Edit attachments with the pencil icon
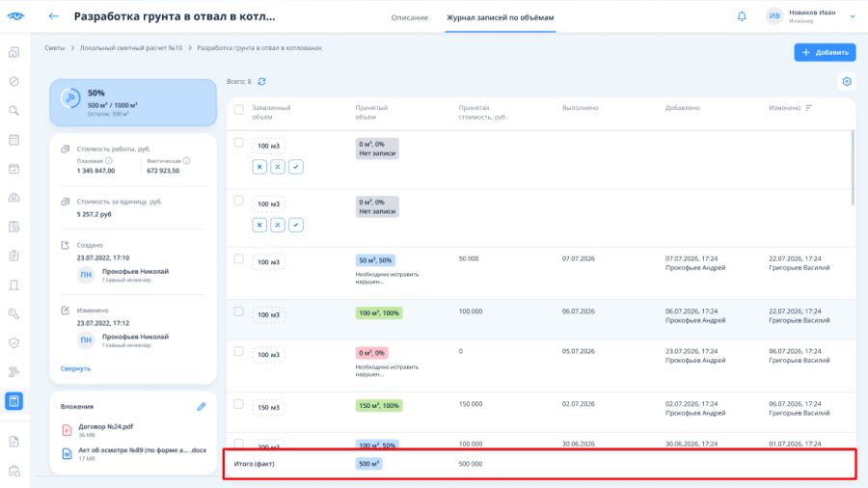The image size is (868, 488). 202,407
